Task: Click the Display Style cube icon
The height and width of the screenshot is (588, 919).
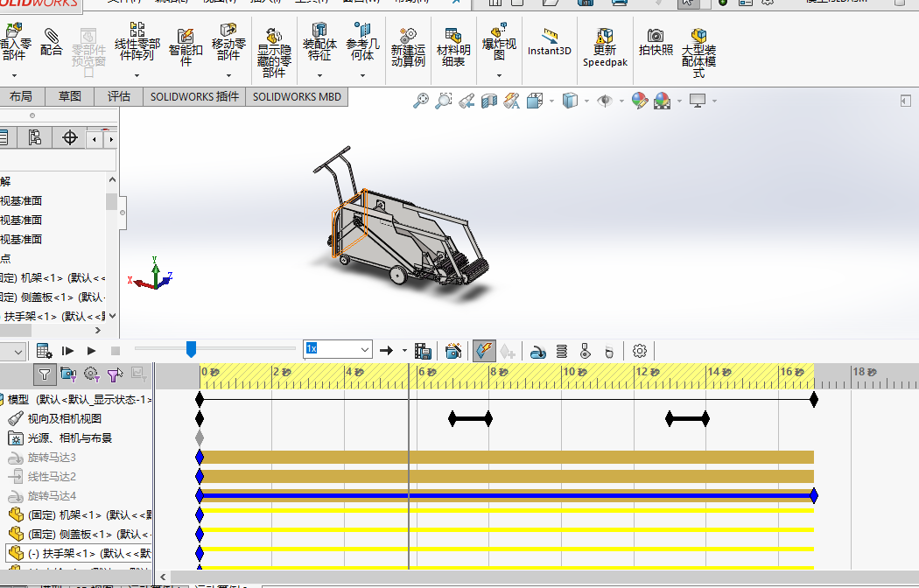Action: tap(570, 101)
